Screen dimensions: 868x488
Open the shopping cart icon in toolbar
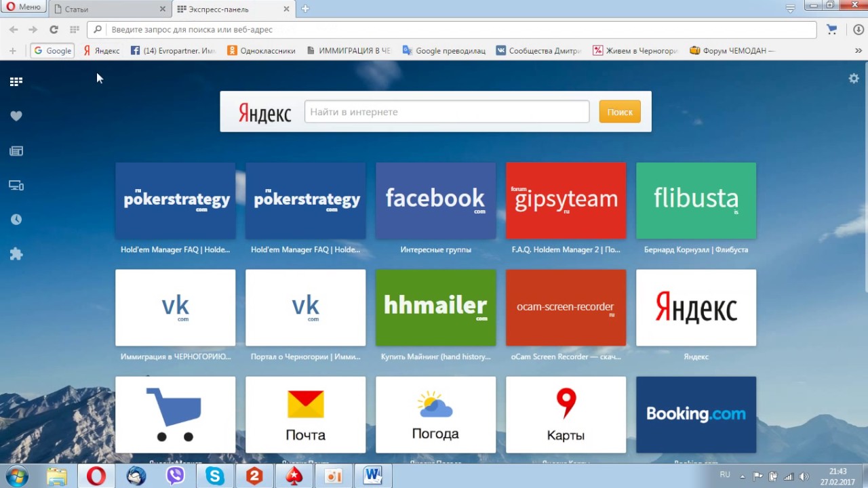pos(832,30)
